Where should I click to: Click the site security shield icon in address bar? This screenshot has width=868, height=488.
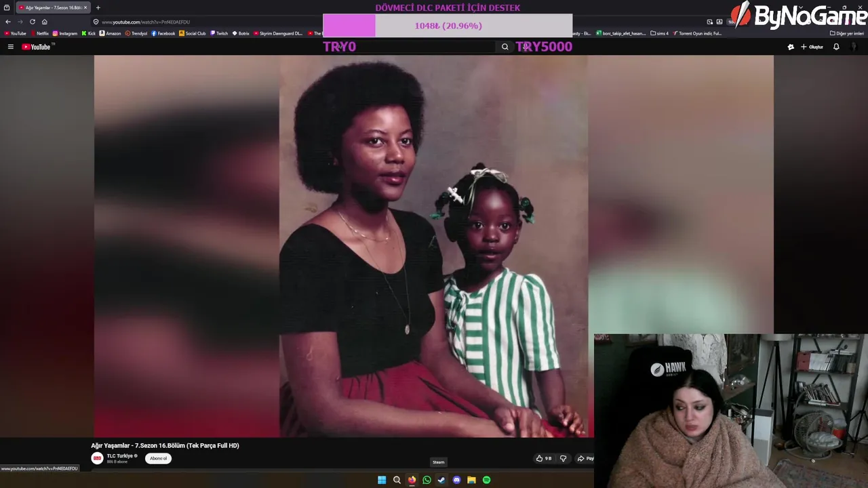96,22
